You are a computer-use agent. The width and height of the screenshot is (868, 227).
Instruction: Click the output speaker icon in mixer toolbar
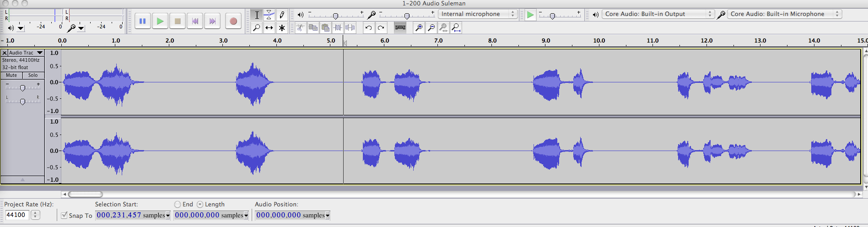(300, 15)
